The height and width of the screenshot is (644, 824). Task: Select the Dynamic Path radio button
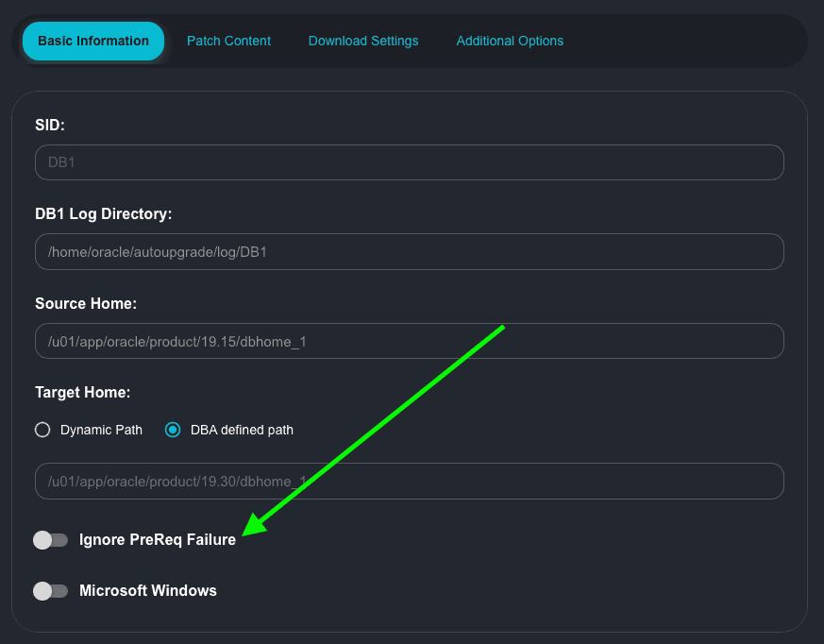42,430
